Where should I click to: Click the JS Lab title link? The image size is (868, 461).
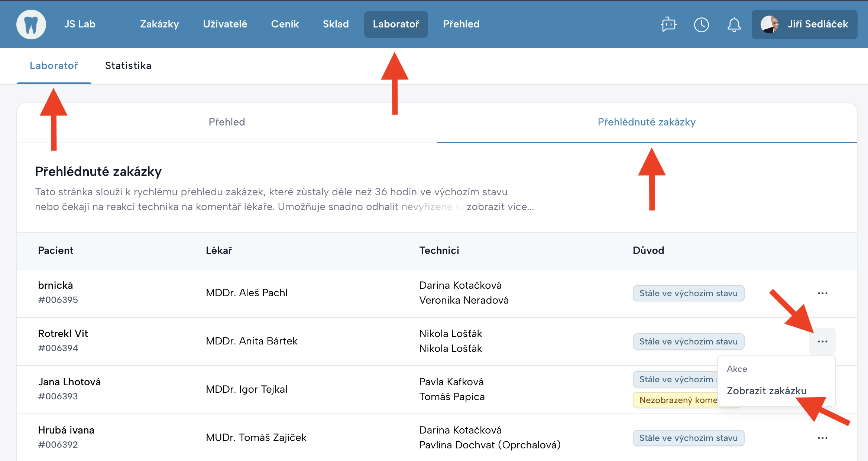click(x=80, y=24)
